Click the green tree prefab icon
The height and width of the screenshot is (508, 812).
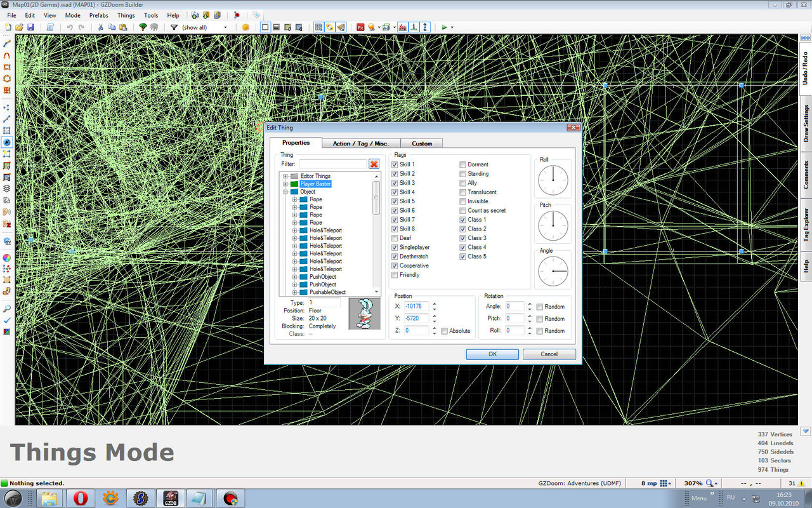coord(143,27)
